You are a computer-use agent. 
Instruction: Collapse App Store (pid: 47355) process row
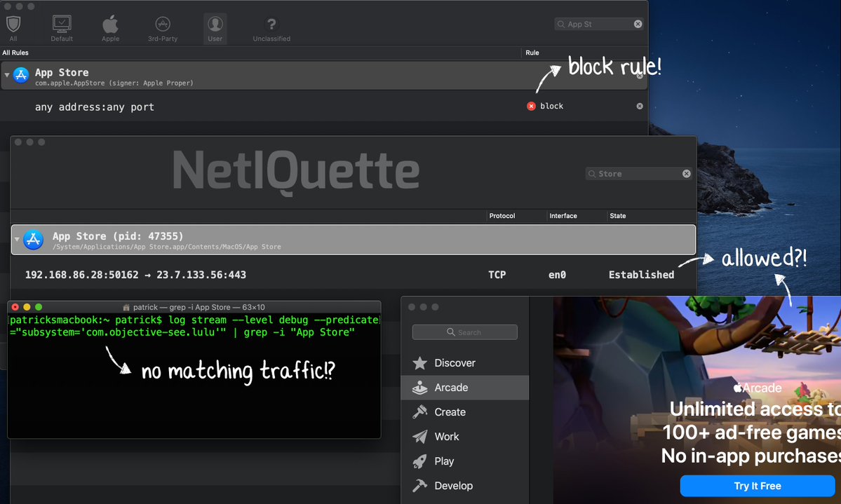pyautogui.click(x=17, y=239)
